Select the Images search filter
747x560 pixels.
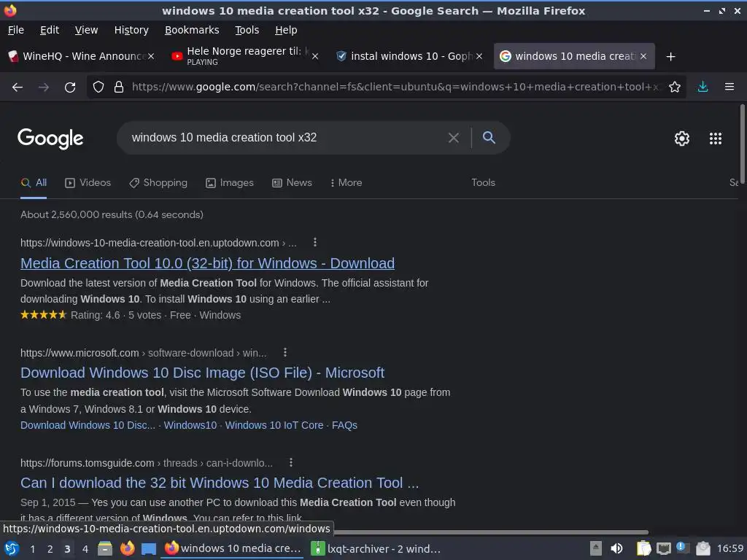pyautogui.click(x=230, y=183)
